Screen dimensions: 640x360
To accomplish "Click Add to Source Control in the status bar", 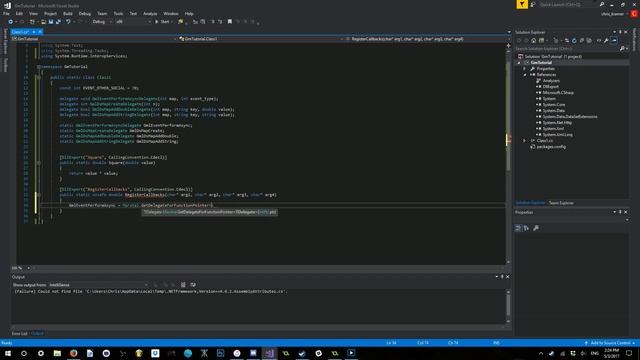I will tap(610, 343).
